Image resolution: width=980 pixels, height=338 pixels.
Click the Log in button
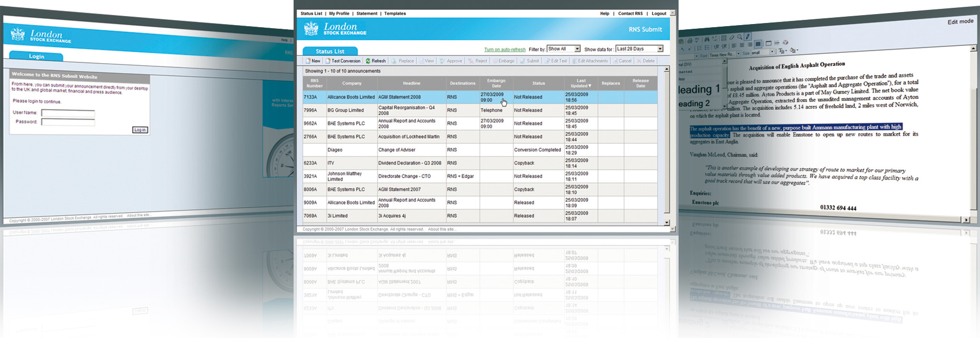(140, 130)
